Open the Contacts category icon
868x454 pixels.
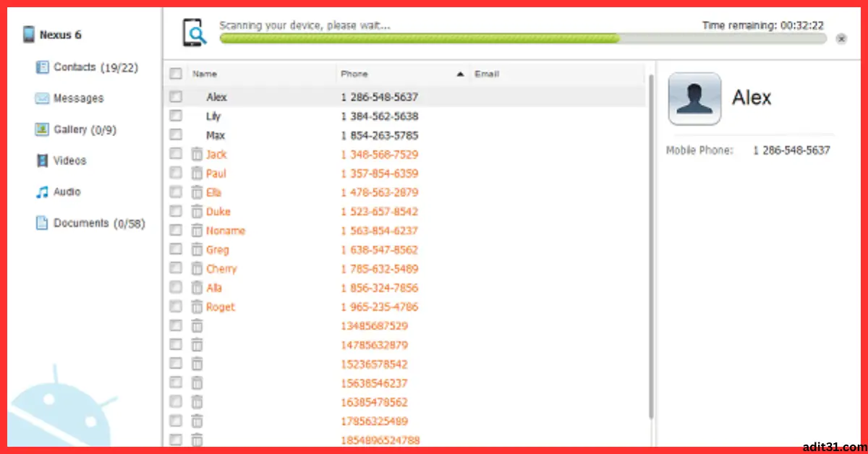pyautogui.click(x=43, y=67)
